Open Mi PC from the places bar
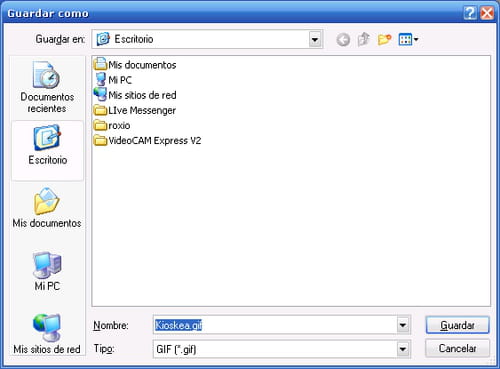Screen dimensions: 500x369 coord(47,271)
